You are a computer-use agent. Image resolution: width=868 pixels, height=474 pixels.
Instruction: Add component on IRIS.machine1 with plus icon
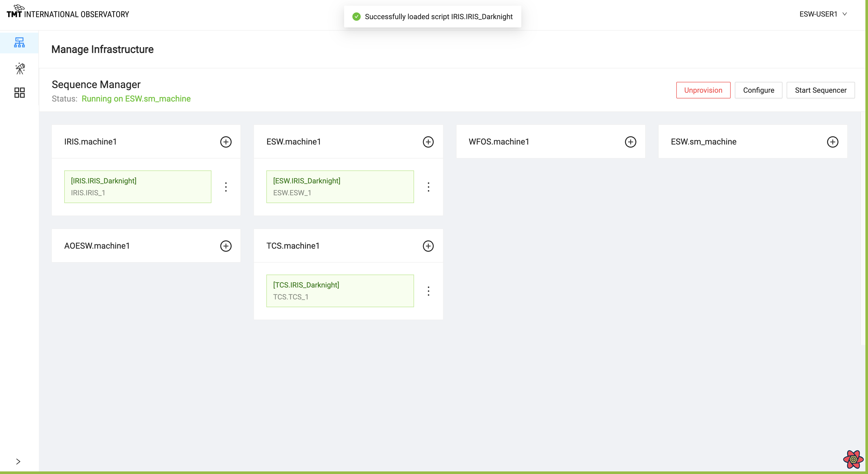tap(226, 142)
